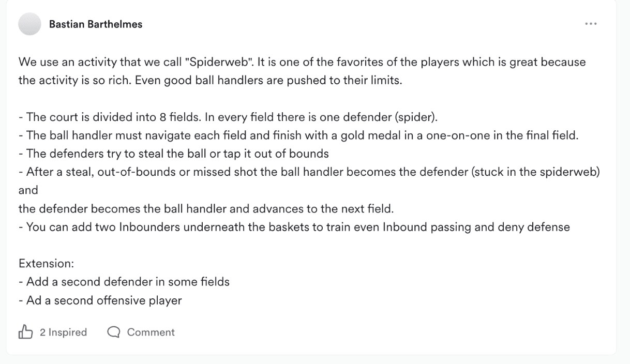
Task: Click the speech bubble comment icon
Action: point(113,332)
